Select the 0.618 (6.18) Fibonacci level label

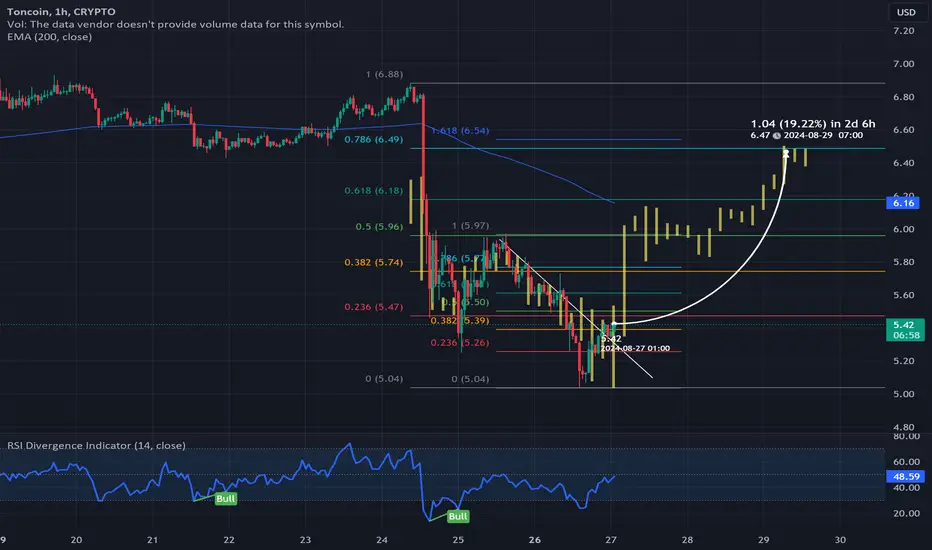[373, 191]
